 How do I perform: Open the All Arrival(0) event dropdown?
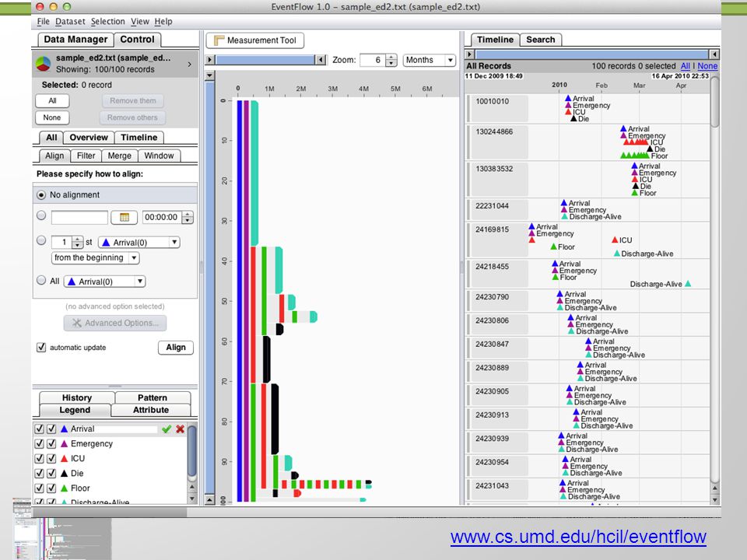[104, 282]
